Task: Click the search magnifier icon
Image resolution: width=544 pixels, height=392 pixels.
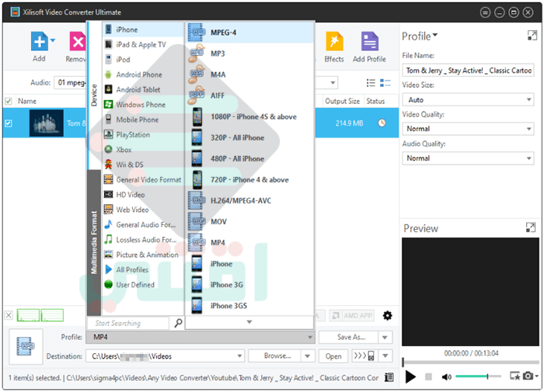Action: (x=178, y=323)
